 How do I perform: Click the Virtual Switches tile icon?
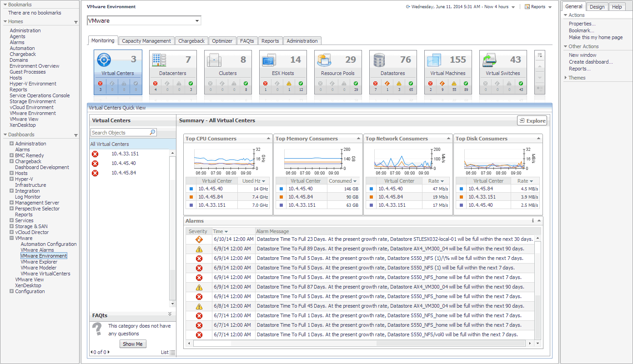(x=489, y=60)
